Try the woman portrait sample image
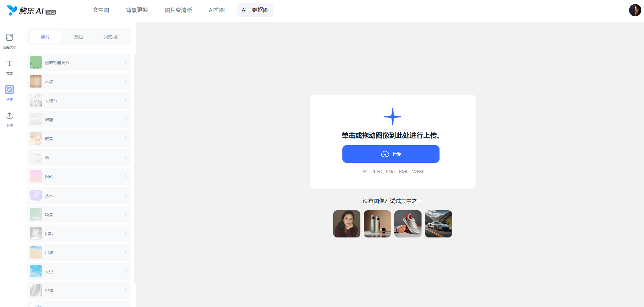Viewport: 644px width, 307px height. (x=347, y=224)
